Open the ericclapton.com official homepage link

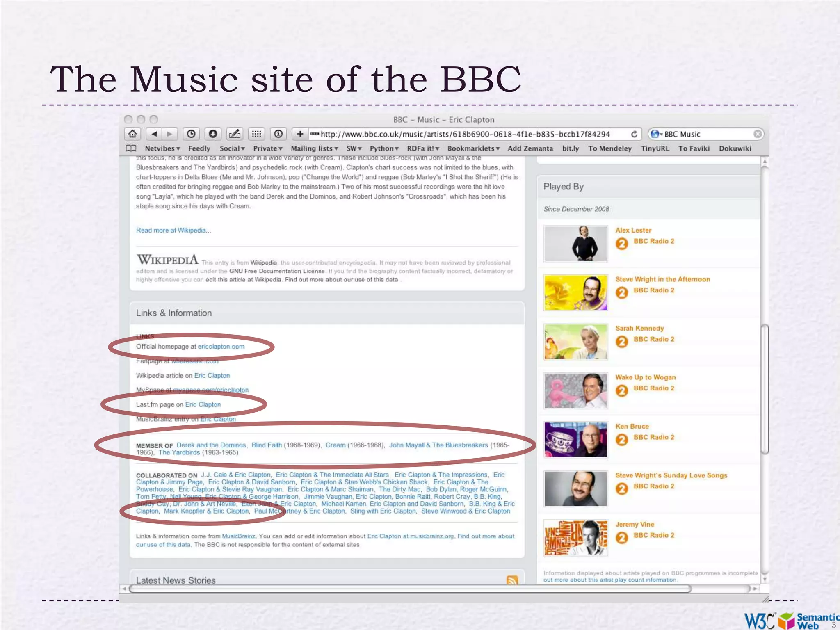point(221,347)
